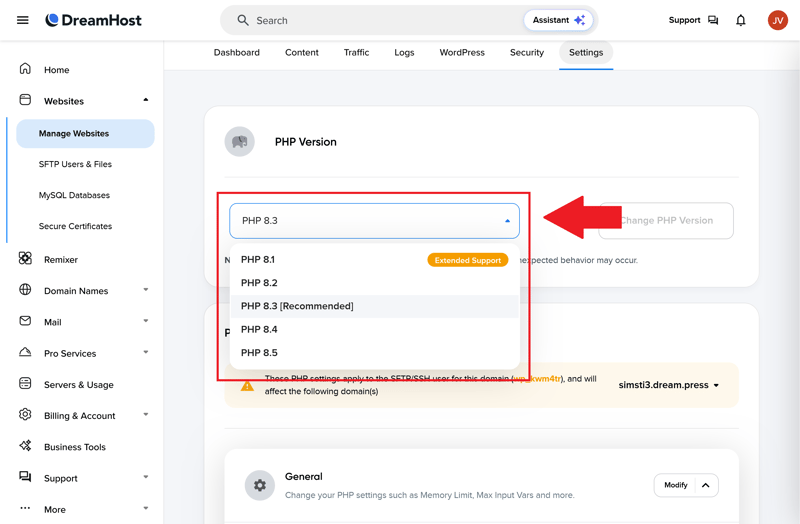Click the Mail envelope icon

tap(25, 321)
